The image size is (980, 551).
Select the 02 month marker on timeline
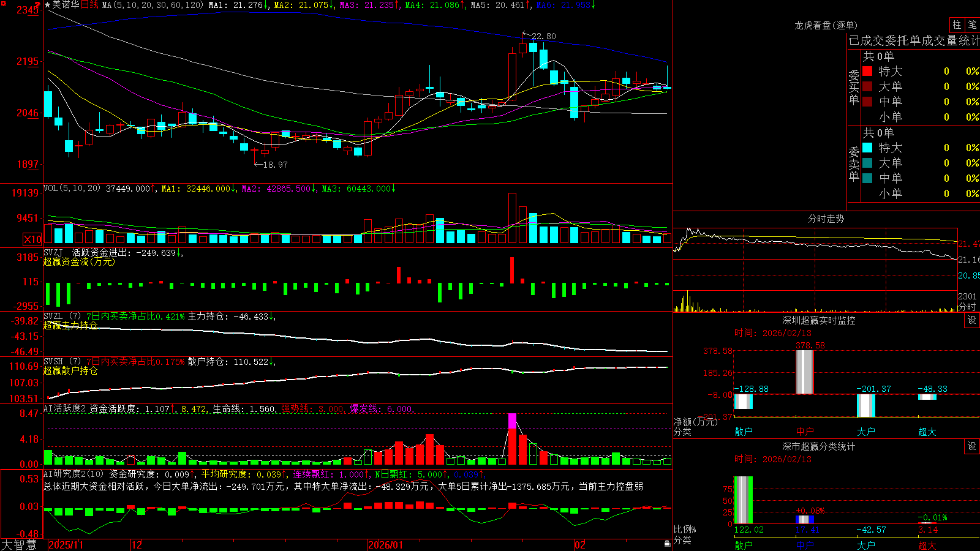click(x=580, y=545)
